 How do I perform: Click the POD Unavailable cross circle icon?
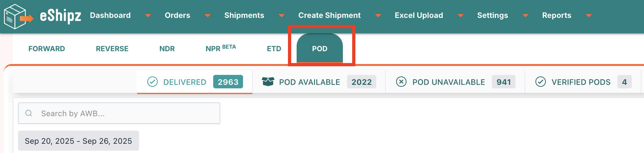(401, 82)
